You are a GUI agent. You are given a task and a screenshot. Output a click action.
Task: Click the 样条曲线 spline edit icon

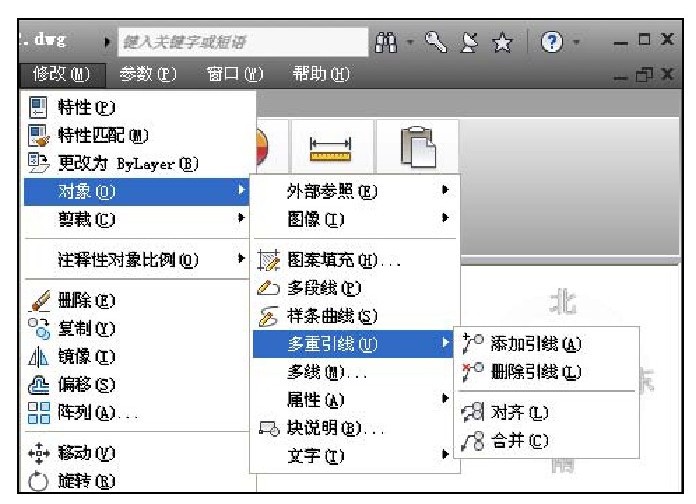(269, 316)
